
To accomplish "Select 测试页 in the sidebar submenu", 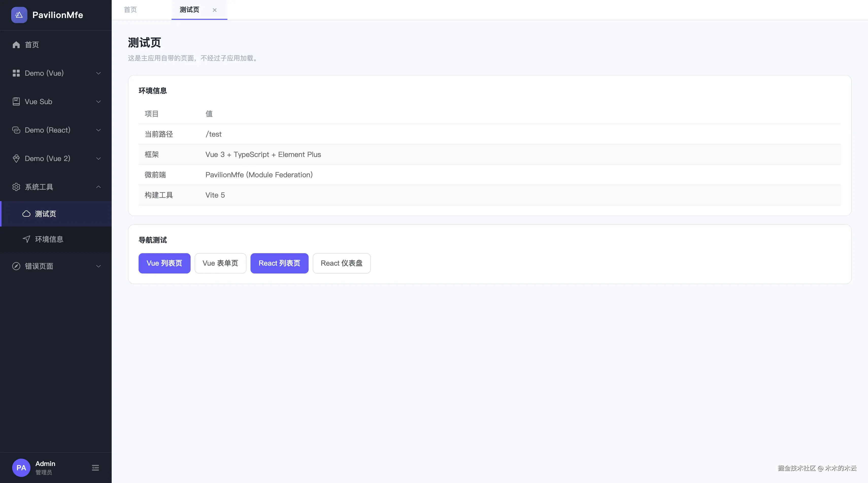I will (x=56, y=214).
